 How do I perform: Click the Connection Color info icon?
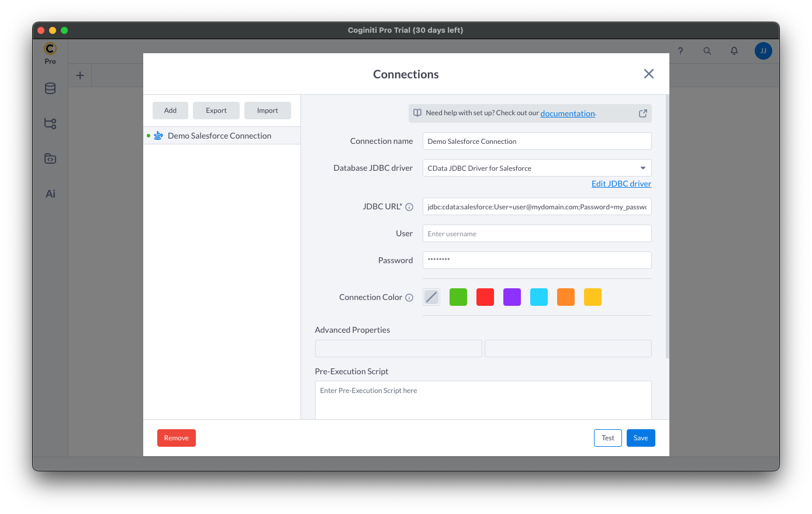(x=409, y=298)
